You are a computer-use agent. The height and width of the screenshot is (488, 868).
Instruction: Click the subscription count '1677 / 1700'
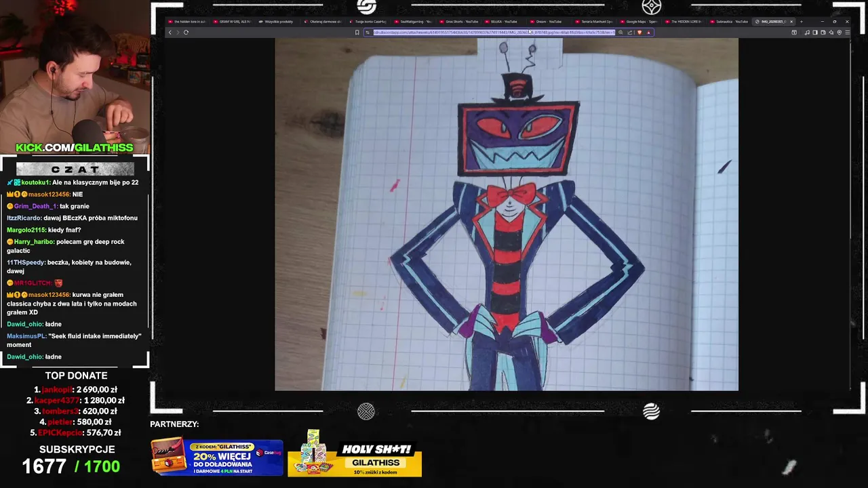click(71, 466)
